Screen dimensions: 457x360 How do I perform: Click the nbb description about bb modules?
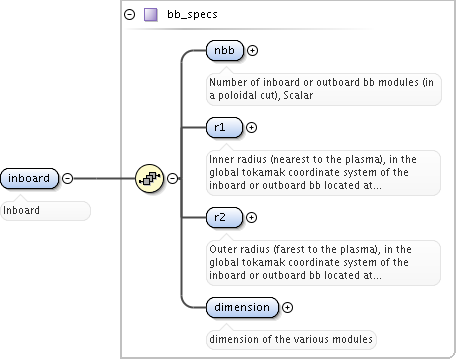tap(321, 89)
